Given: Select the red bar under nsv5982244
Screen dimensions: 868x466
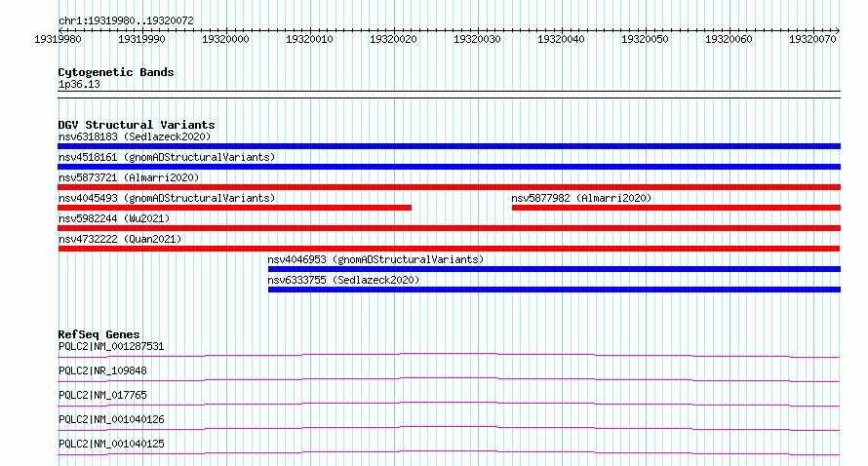Looking at the screenshot, I should pyautogui.click(x=449, y=228).
